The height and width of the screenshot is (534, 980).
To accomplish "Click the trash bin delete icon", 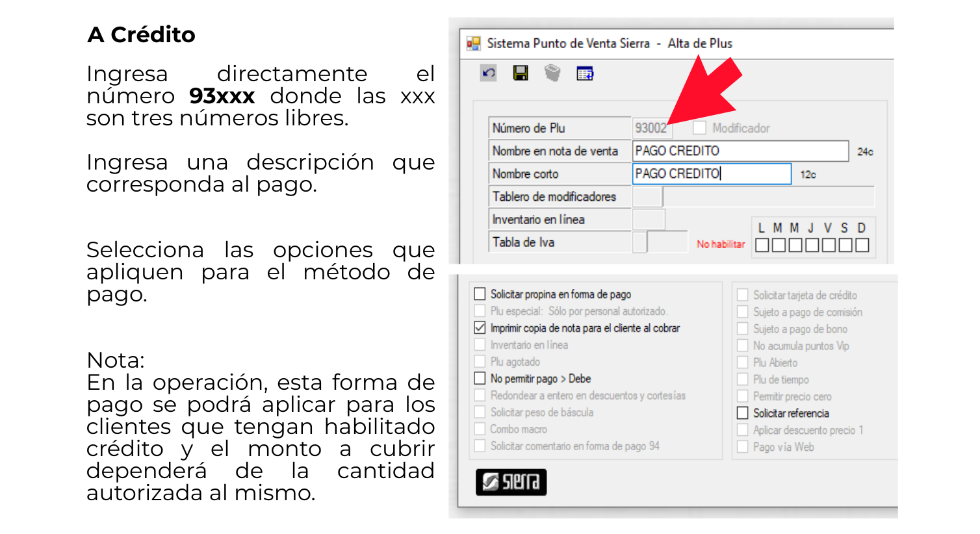I will (x=552, y=73).
